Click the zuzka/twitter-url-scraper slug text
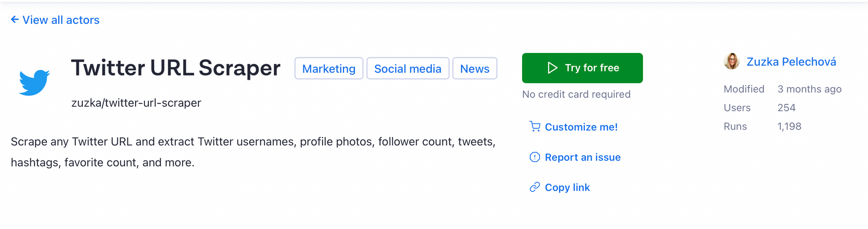 [136, 103]
